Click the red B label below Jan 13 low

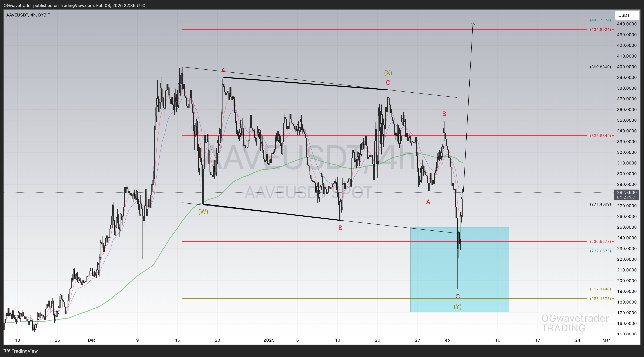click(340, 228)
